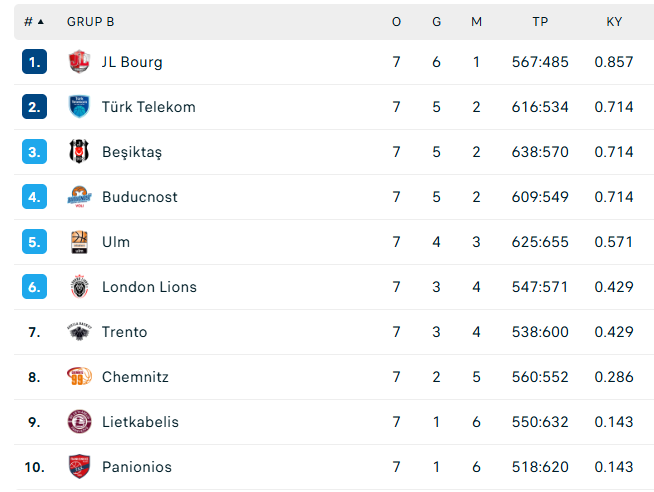
Task: Click the light blue rank 5 badge
Action: (x=34, y=242)
